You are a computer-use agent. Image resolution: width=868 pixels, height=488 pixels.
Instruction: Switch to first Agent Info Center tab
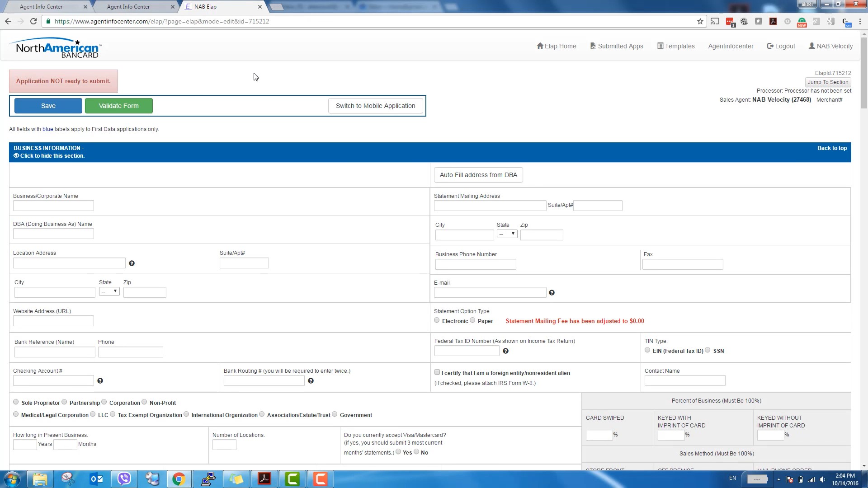pos(42,7)
